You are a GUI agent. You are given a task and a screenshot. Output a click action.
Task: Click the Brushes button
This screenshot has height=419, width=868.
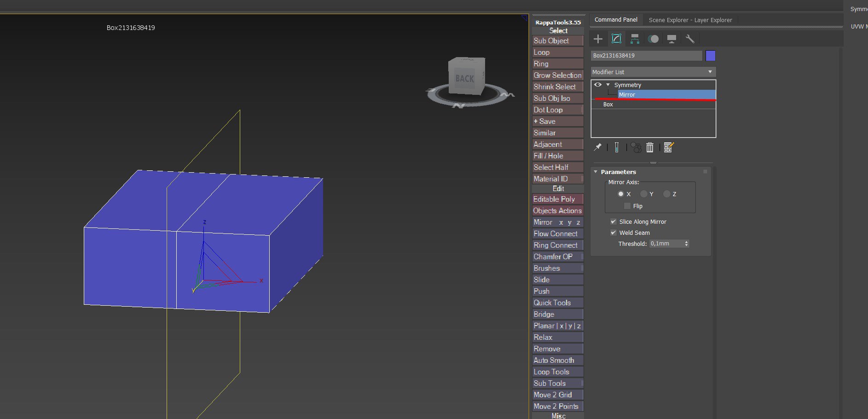tap(558, 268)
